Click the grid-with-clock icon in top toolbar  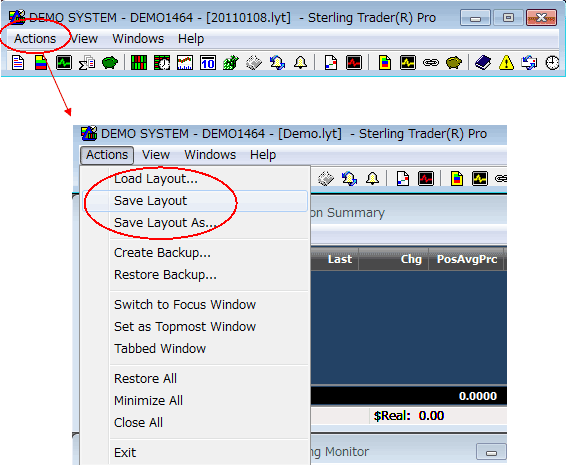[x=162, y=63]
